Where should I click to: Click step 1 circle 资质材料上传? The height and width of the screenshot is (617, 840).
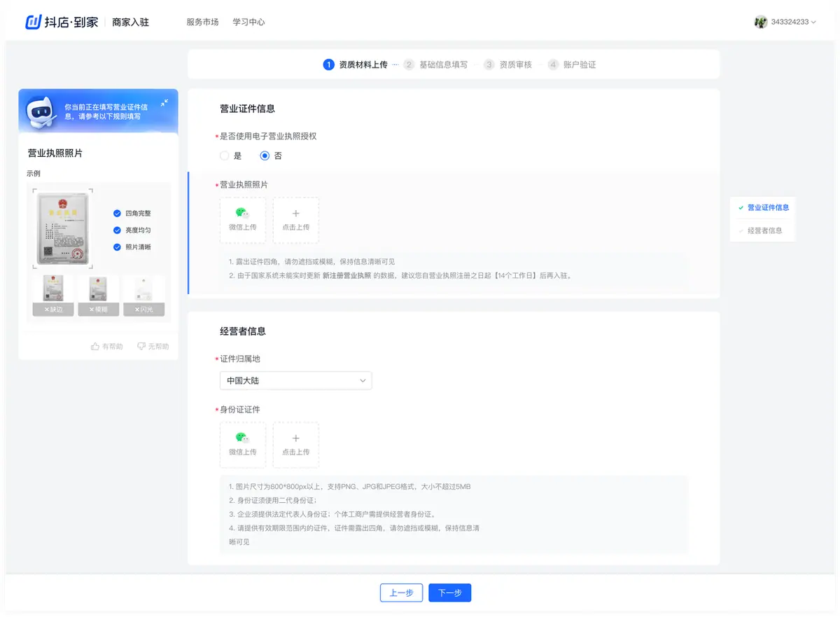click(x=328, y=64)
